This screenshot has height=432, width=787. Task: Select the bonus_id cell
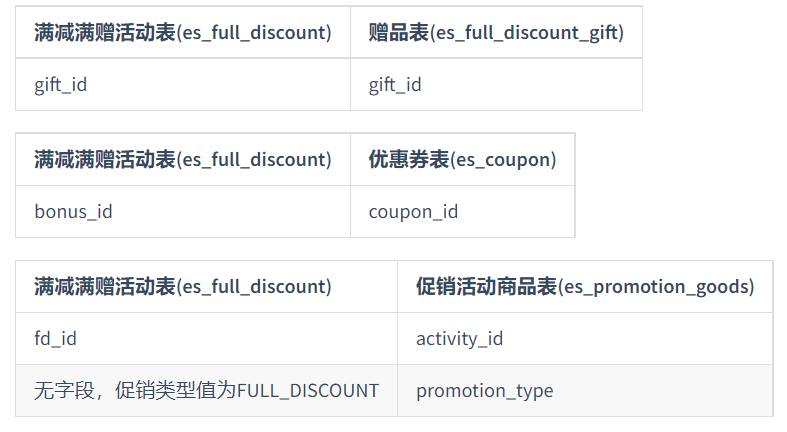183,212
